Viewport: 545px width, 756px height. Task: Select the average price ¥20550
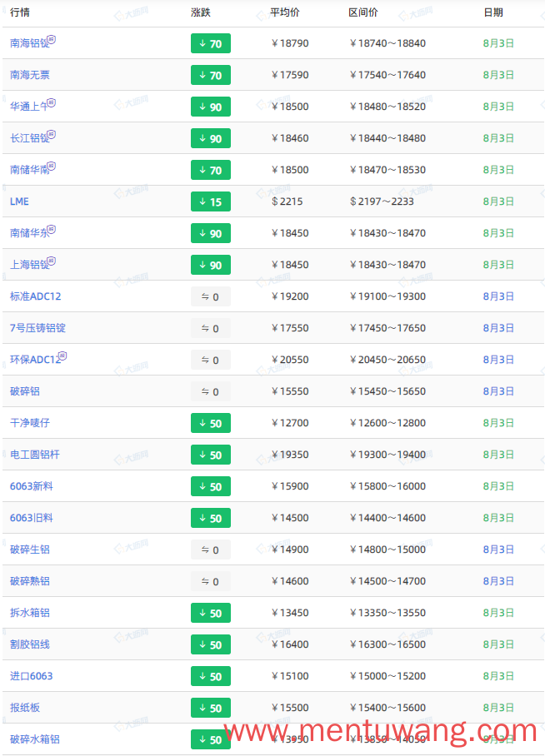tap(290, 361)
